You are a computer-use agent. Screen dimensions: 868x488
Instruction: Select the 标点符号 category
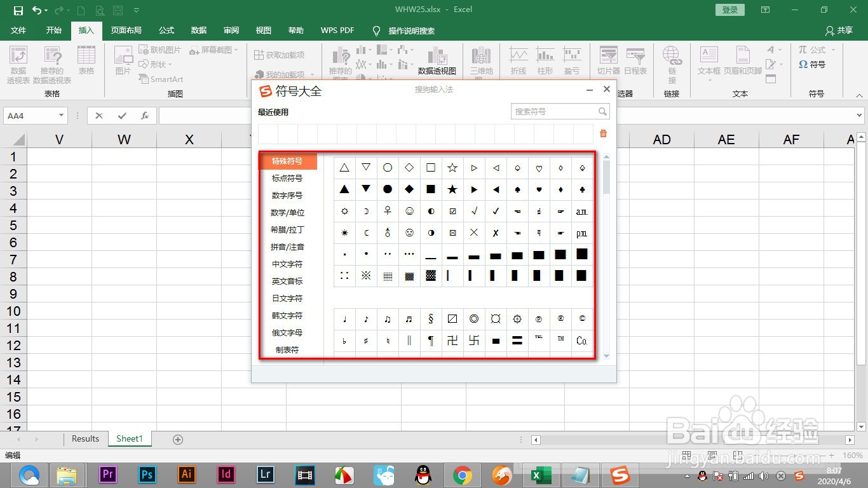(x=288, y=178)
